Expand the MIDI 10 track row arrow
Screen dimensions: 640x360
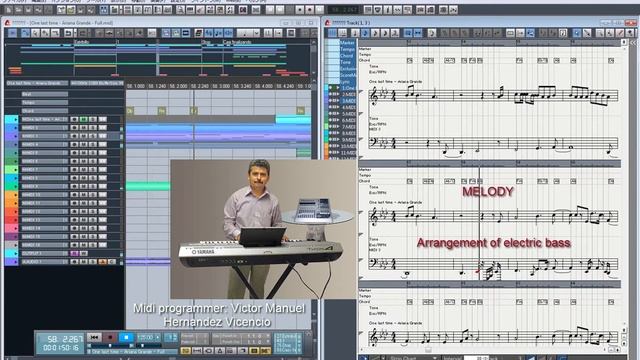(16, 195)
